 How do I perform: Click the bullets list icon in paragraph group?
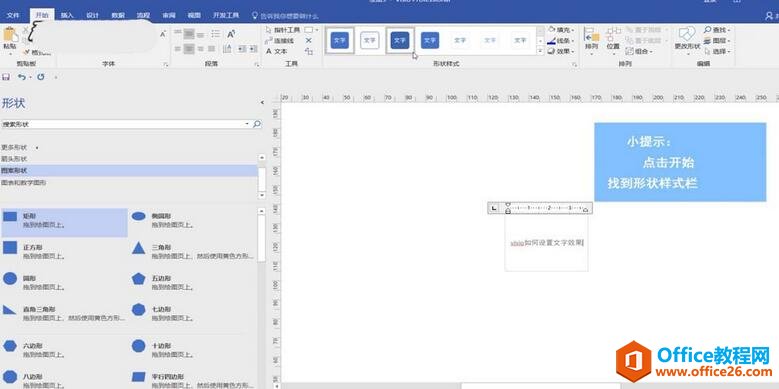[x=215, y=34]
